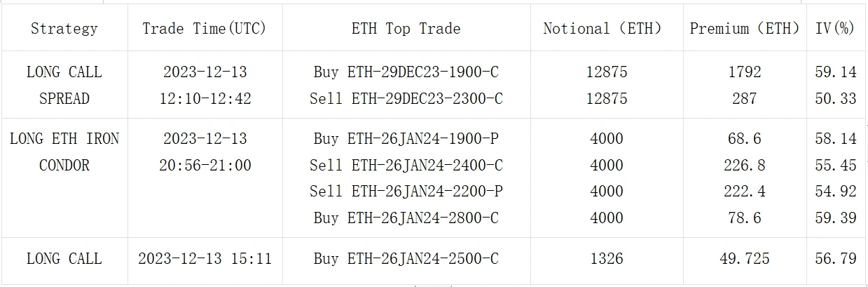Click the Strategy column header
The image size is (868, 287).
coord(64,29)
